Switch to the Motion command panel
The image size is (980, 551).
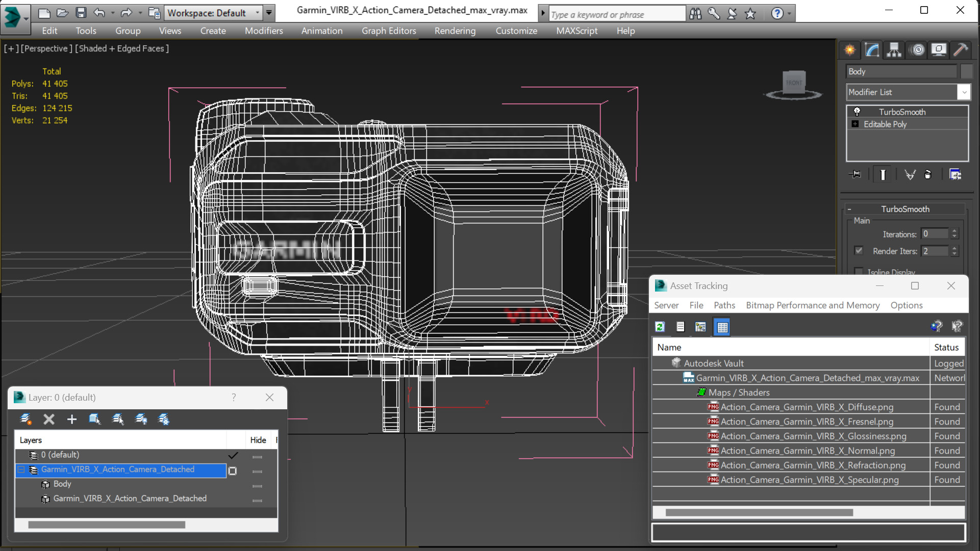coord(917,49)
